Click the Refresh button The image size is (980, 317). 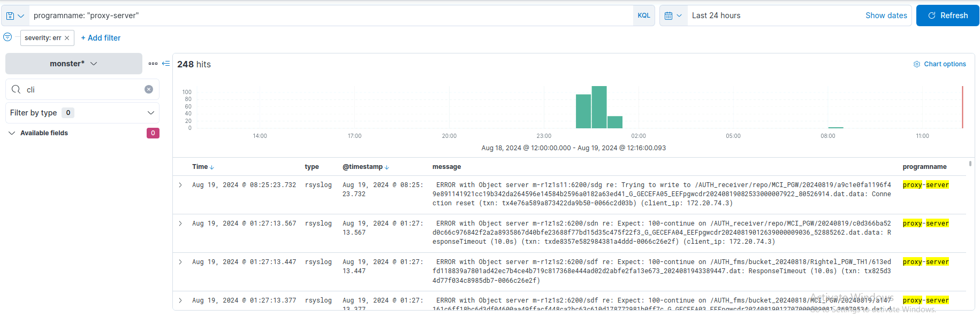(x=947, y=16)
